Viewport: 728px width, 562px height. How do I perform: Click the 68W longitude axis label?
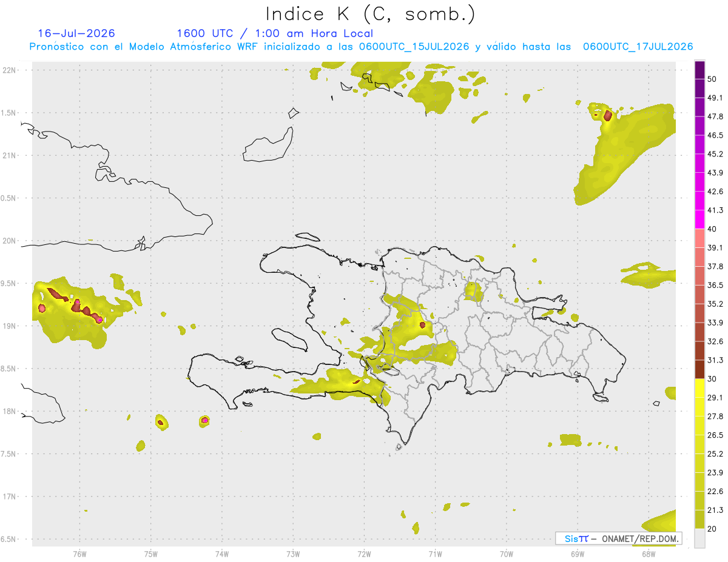tap(648, 554)
